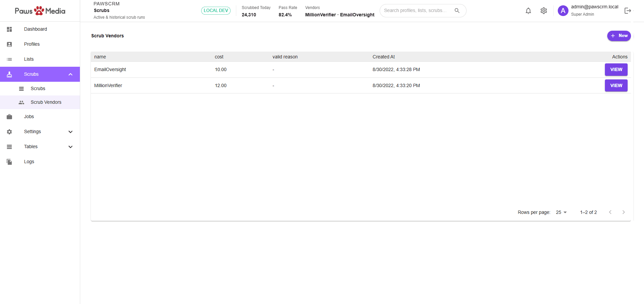This screenshot has height=304, width=644.
Task: View the EmailOversight vendor details
Action: [x=616, y=69]
